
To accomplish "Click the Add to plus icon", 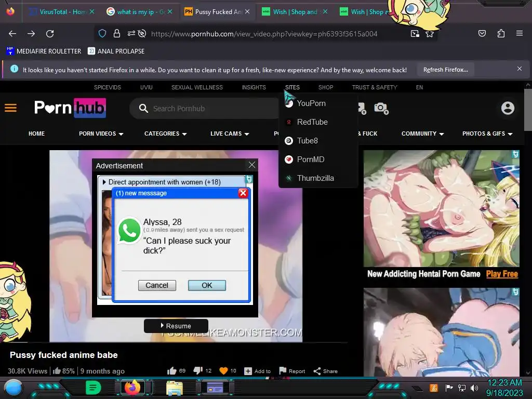I will [x=248, y=371].
